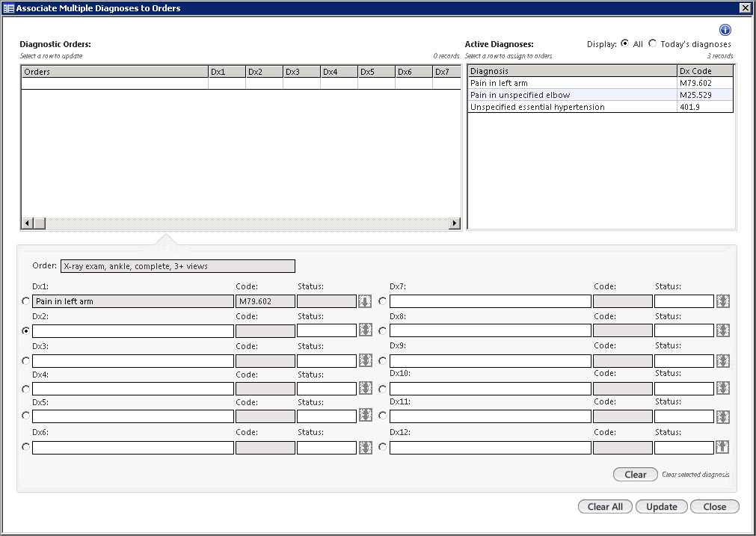The height and width of the screenshot is (536, 756).
Task: Click the Dx3 column header
Action: click(301, 72)
